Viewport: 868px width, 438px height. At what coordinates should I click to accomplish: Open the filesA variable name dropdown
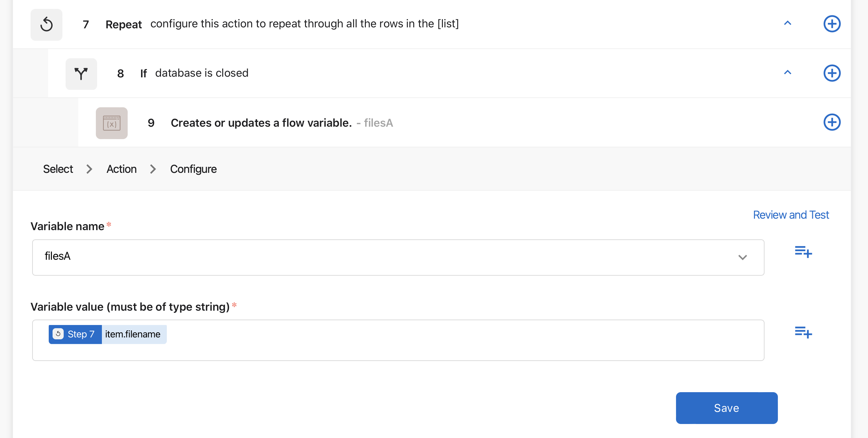click(398, 258)
